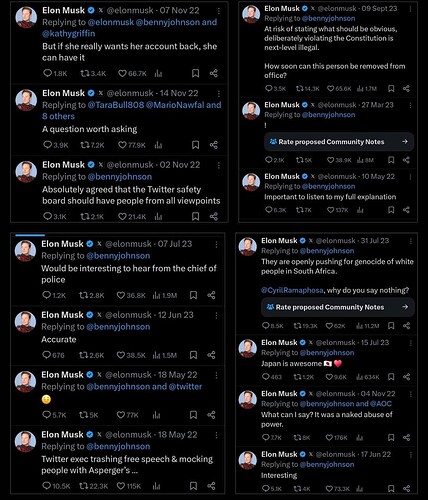
Task: Like the 'naked abuse of power' tweet
Action: (x=336, y=437)
